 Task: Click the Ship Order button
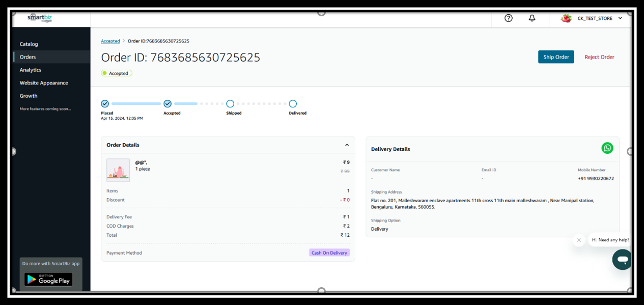tap(556, 57)
